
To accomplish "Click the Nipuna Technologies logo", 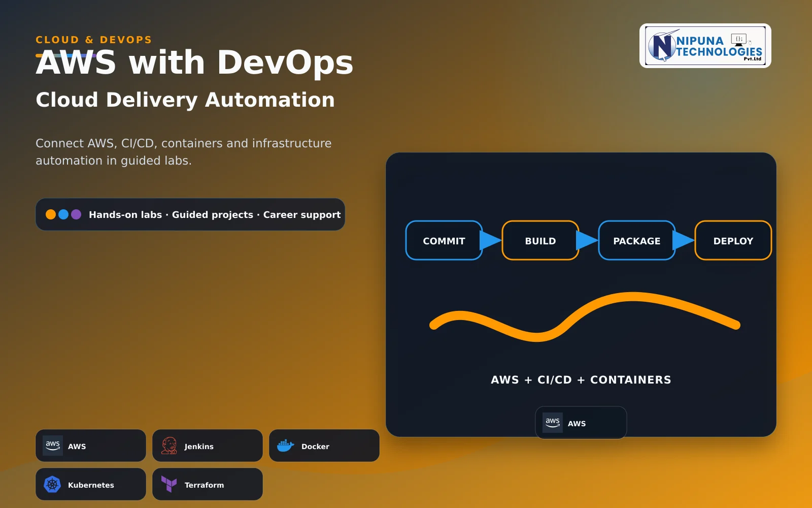I will [705, 46].
